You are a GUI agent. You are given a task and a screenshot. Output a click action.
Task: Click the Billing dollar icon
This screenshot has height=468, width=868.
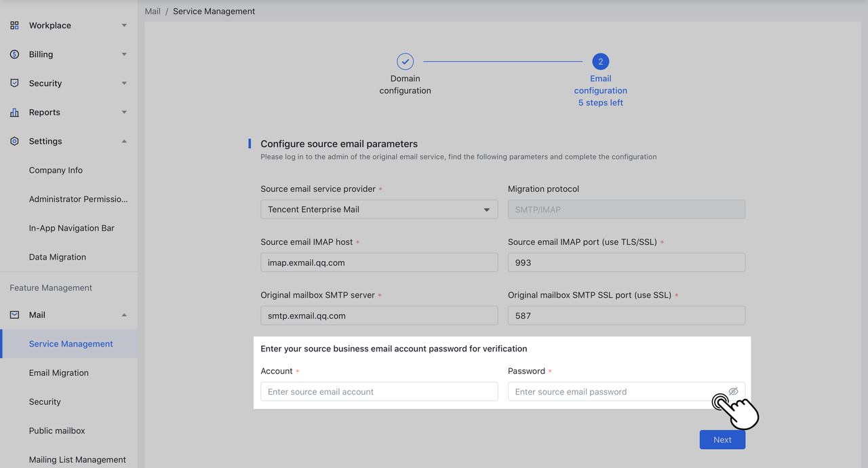14,54
